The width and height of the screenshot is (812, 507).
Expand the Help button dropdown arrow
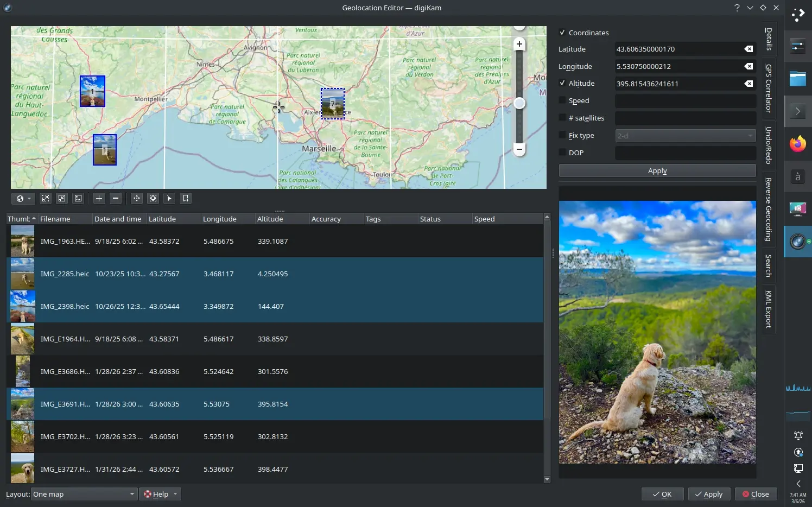(x=175, y=494)
